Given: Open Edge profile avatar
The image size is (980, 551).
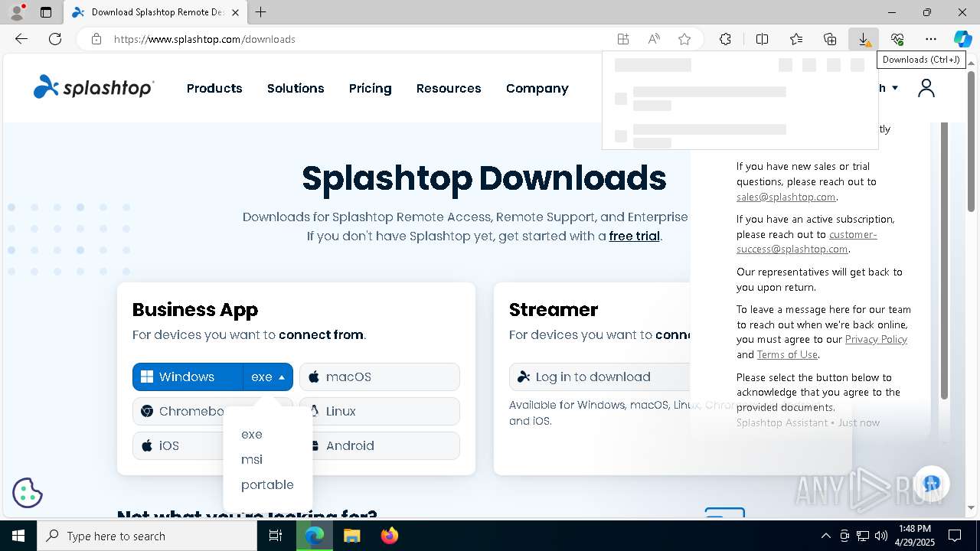Looking at the screenshot, I should pyautogui.click(x=16, y=12).
